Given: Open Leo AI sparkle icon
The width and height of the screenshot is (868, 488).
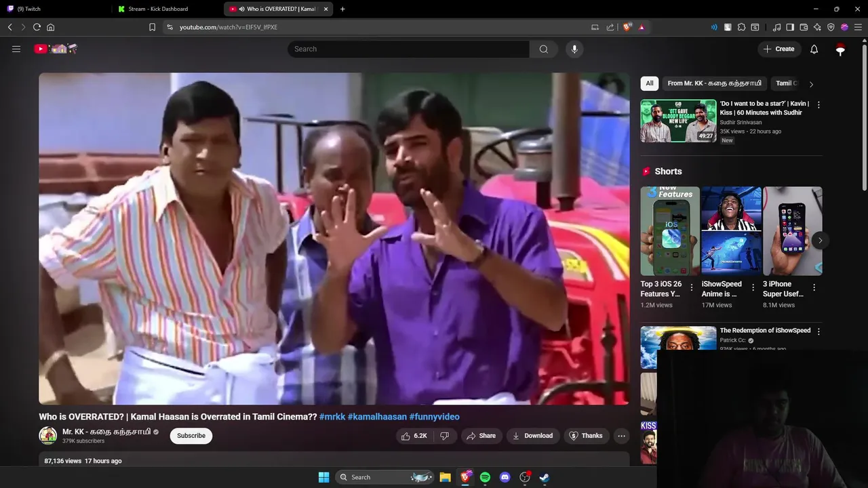Looking at the screenshot, I should pyautogui.click(x=817, y=27).
